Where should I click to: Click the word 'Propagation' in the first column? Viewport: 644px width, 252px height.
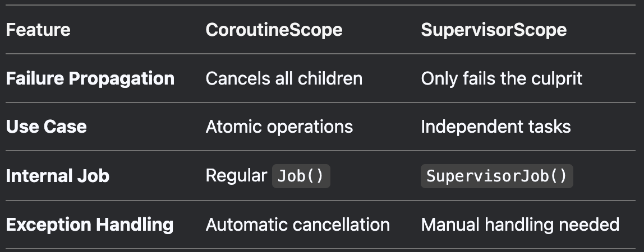122,78
